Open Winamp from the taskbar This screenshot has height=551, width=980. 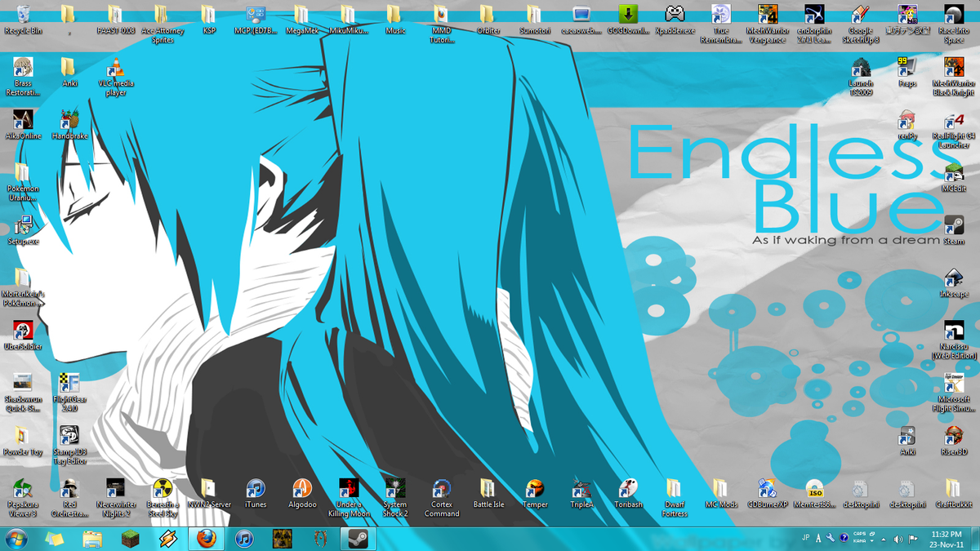(169, 539)
